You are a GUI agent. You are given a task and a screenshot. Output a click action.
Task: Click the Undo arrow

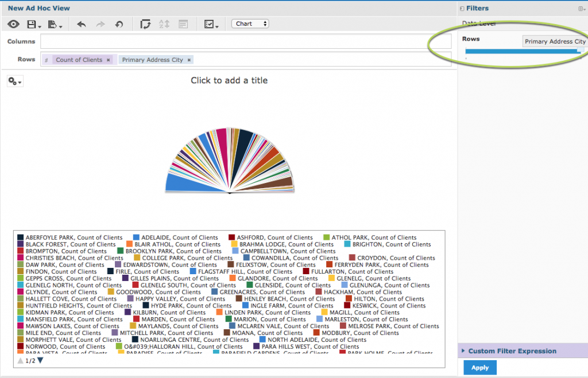(x=82, y=24)
